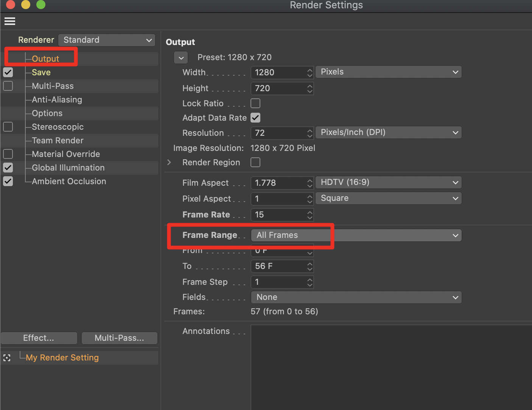Viewport: 532px width, 410px height.
Task: Open the HDTV (16:9) dropdown
Action: pyautogui.click(x=389, y=182)
